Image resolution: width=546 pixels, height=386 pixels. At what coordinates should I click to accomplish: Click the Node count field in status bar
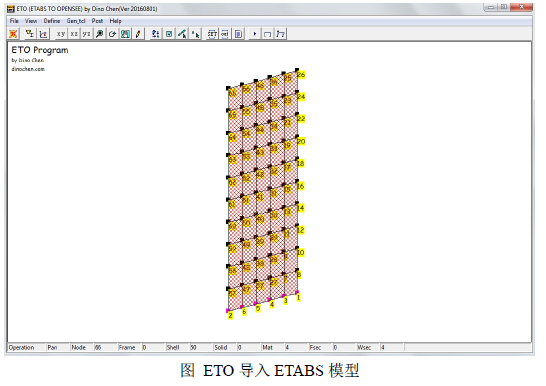(x=104, y=347)
